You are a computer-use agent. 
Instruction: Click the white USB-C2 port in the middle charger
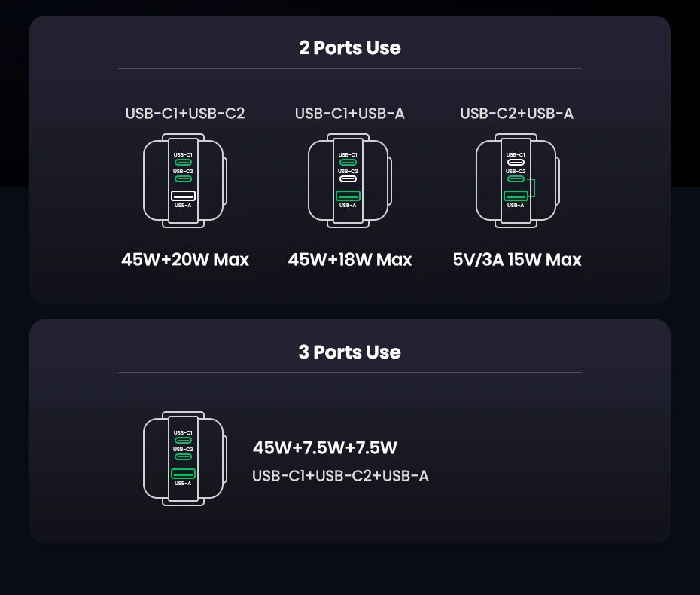pos(348,179)
